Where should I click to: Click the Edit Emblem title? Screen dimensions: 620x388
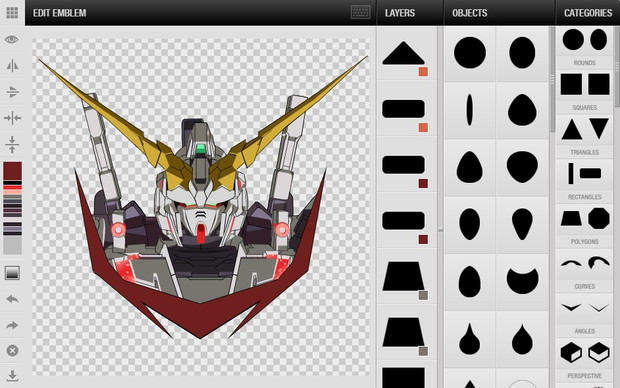(60, 13)
